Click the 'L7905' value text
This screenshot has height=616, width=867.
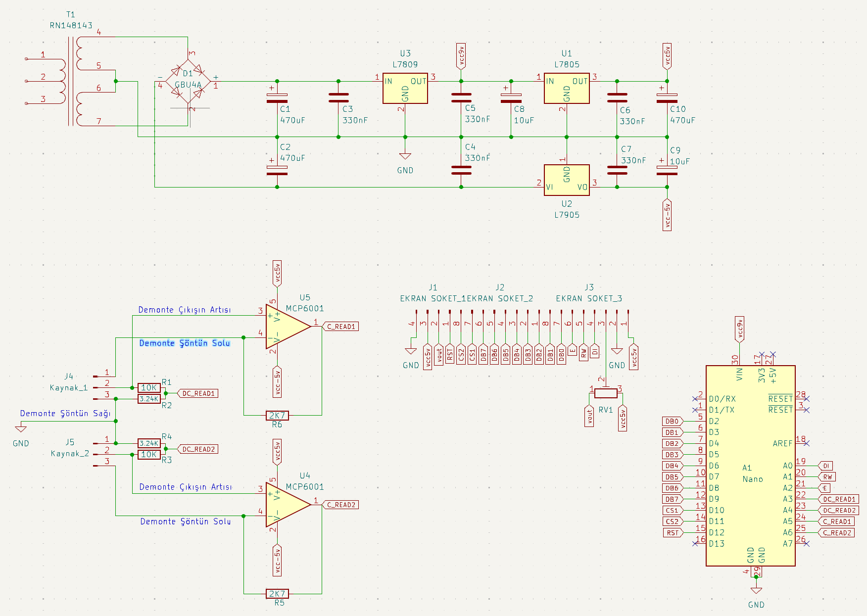pos(567,215)
